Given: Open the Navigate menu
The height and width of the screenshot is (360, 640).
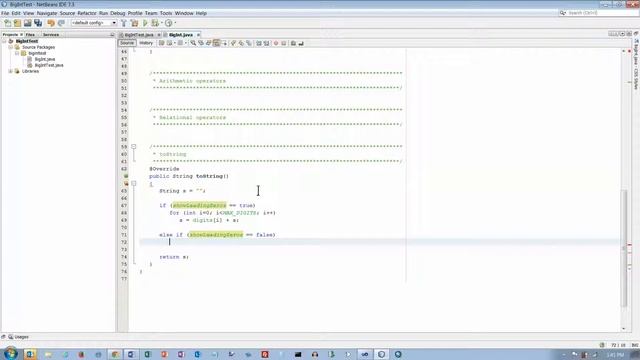Looking at the screenshot, I should pyautogui.click(x=47, y=13).
